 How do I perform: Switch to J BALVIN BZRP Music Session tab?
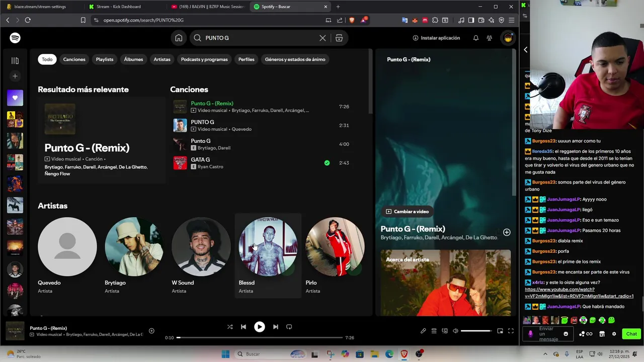(x=208, y=7)
